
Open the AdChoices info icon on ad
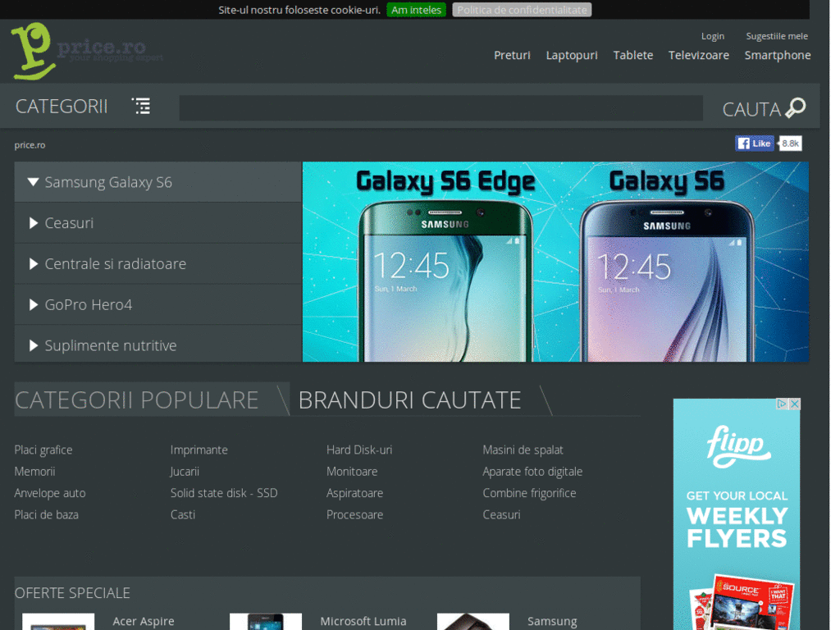coord(782,404)
